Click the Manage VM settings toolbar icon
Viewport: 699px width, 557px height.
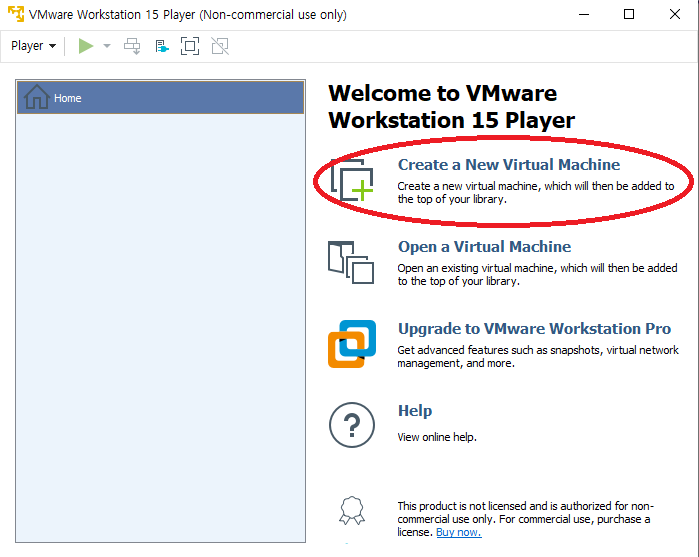click(162, 46)
